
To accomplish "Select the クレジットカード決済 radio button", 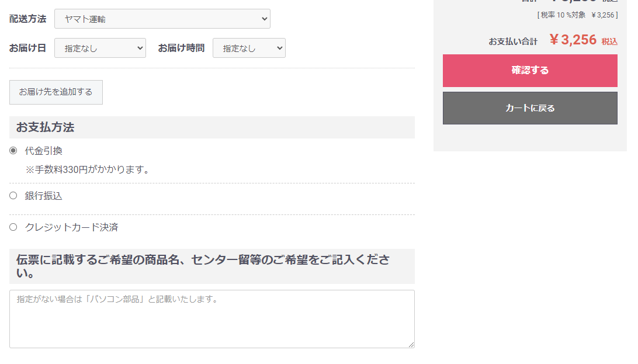I will click(x=13, y=227).
